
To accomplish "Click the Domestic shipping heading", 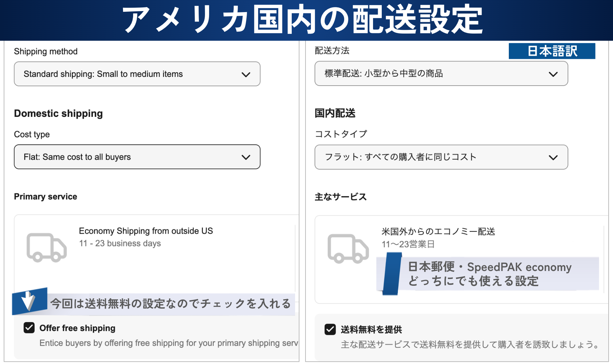I will pyautogui.click(x=58, y=113).
